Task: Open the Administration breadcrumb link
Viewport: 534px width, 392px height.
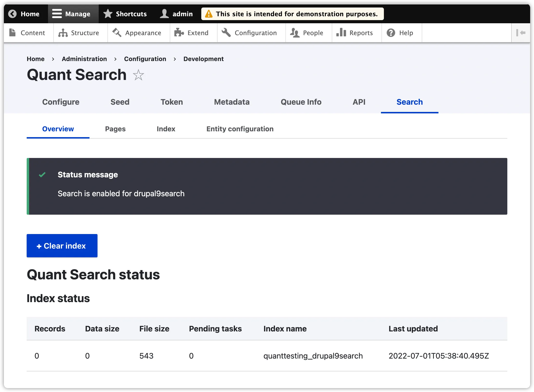Action: [84, 59]
